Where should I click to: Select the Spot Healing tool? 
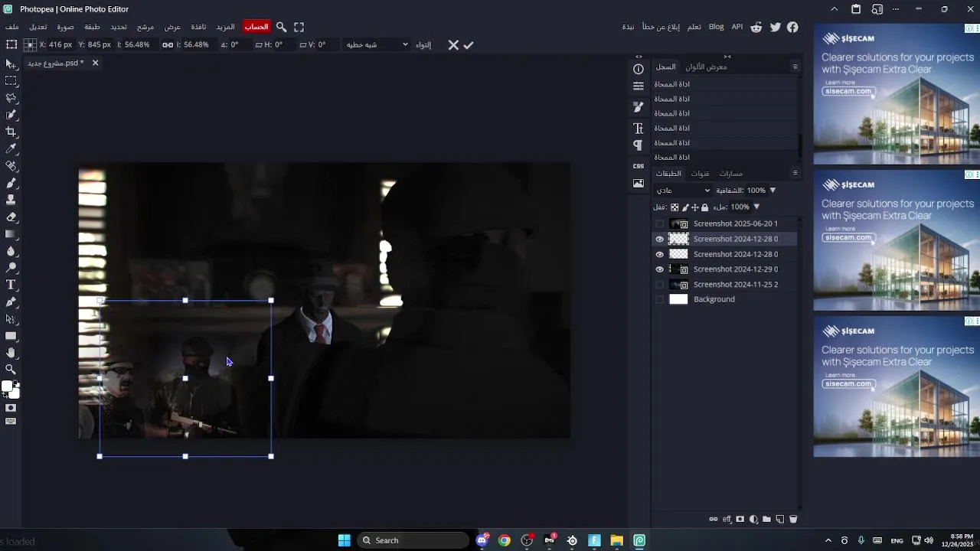[11, 166]
